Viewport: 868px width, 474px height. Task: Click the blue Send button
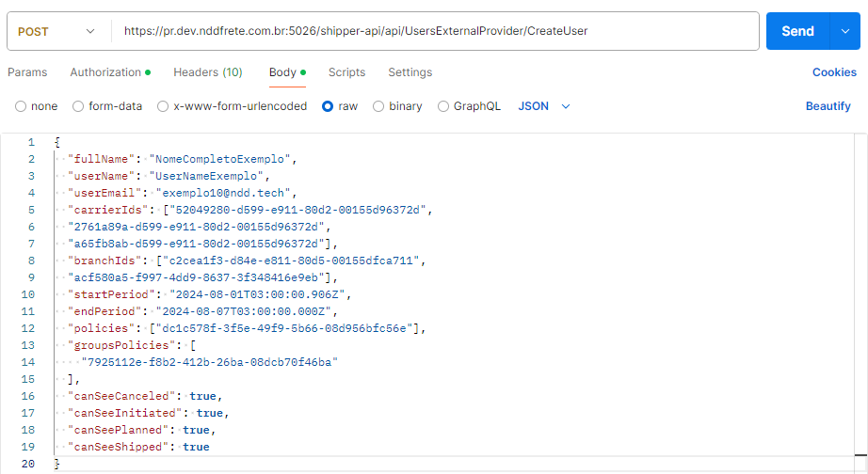pos(796,31)
